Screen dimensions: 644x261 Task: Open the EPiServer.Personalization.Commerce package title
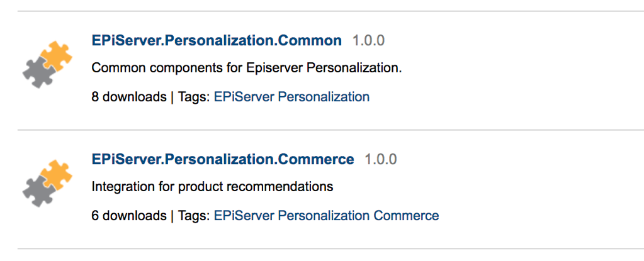pyautogui.click(x=223, y=160)
